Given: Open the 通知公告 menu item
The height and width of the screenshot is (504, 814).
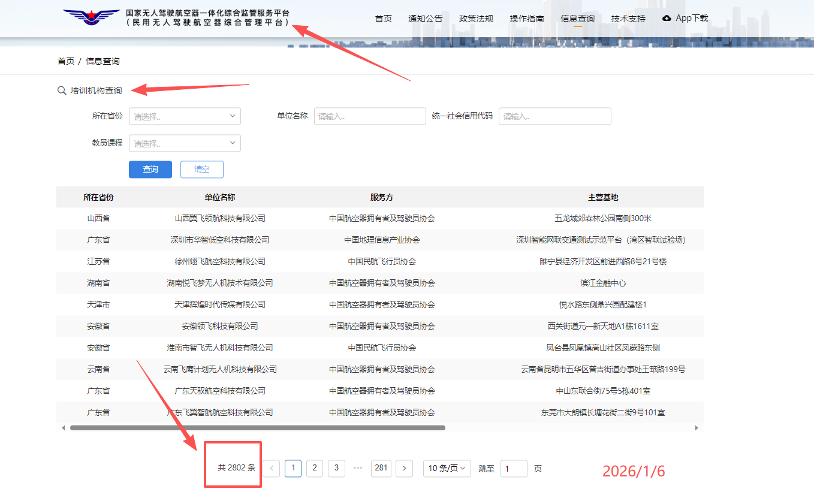Looking at the screenshot, I should click(x=425, y=19).
